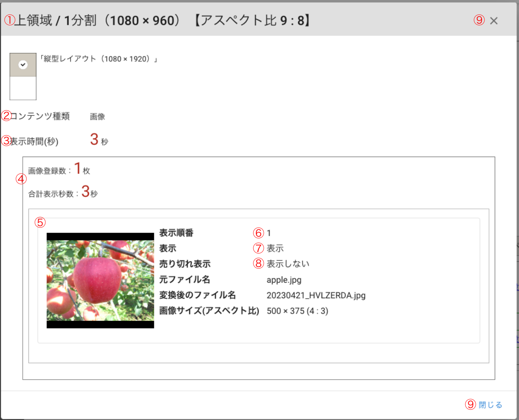
Task: Click the 閉じる link at the bottom
Action: coord(490,405)
